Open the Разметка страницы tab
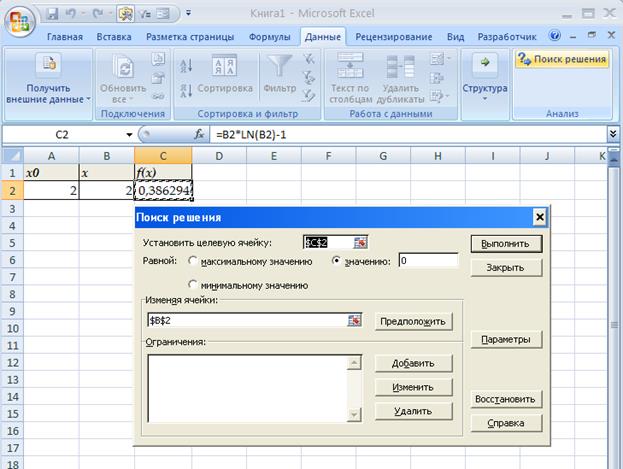The width and height of the screenshot is (623, 469). pos(190,37)
